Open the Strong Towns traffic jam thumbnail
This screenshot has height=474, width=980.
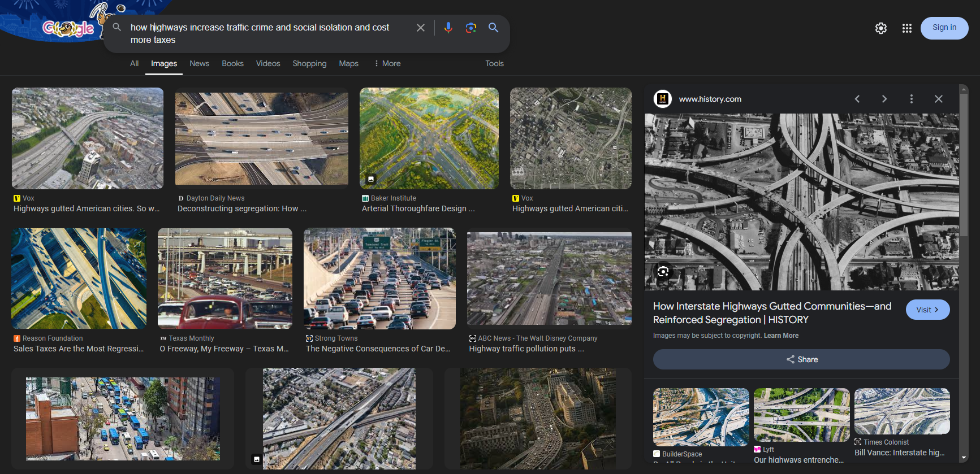coord(379,279)
